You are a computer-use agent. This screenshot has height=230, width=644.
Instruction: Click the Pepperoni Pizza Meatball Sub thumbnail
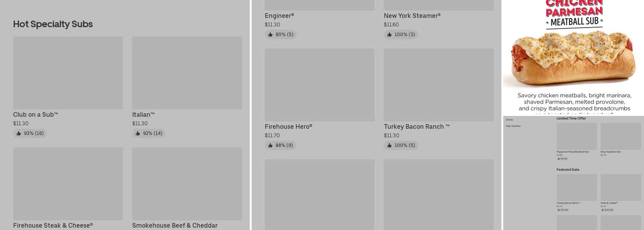click(577, 136)
